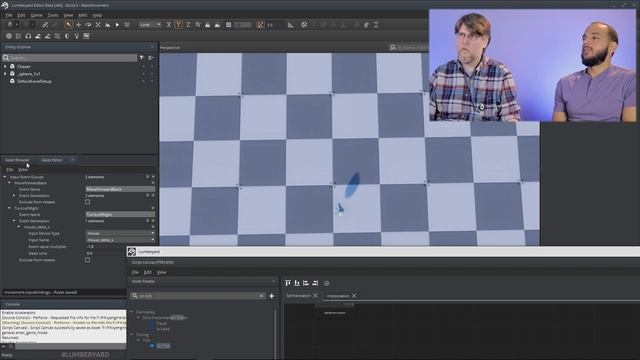Check Exclude from release under MoveForwardBack
This screenshot has width=640, height=360.
coord(87,202)
